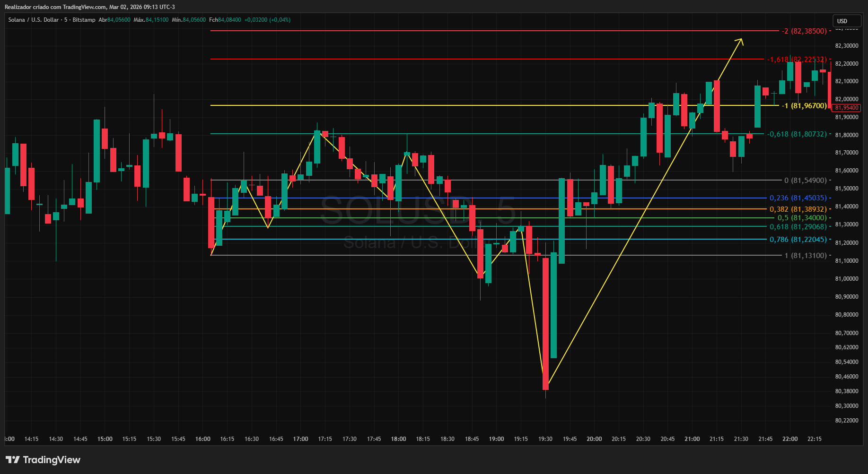Click the 80,22000 price axis label
The width and height of the screenshot is (868, 474).
pyautogui.click(x=847, y=421)
